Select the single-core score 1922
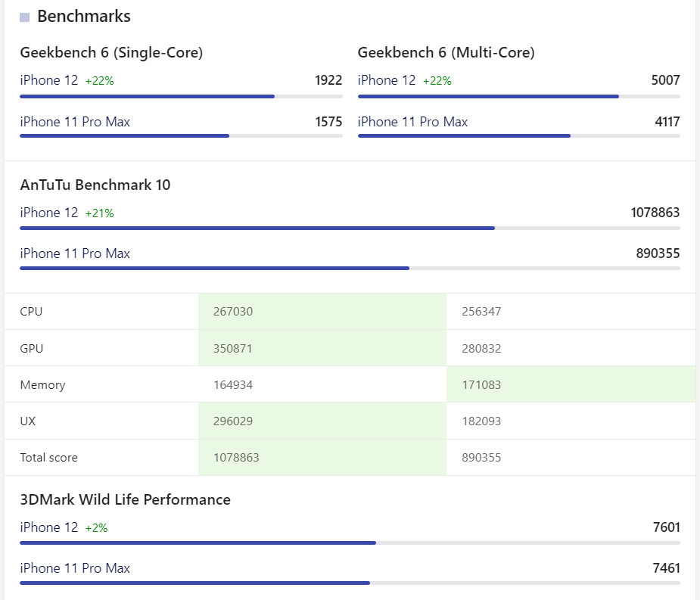Viewport: 700px width, 600px height. point(328,80)
